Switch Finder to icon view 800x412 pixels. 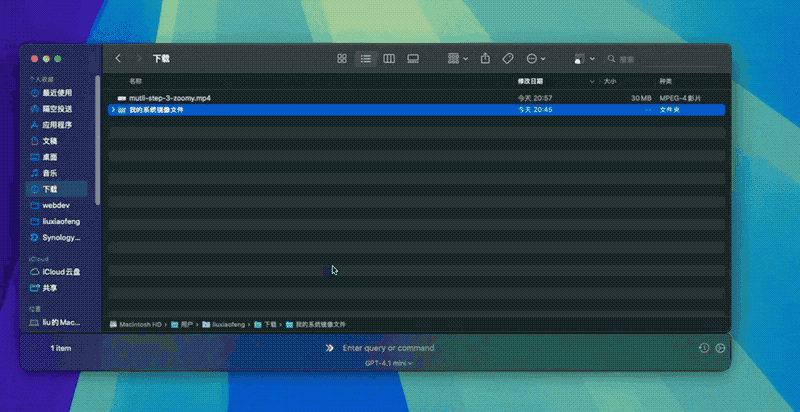pos(342,59)
